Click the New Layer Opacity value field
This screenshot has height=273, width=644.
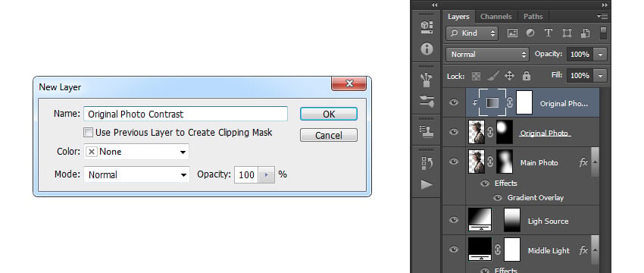pos(246,174)
